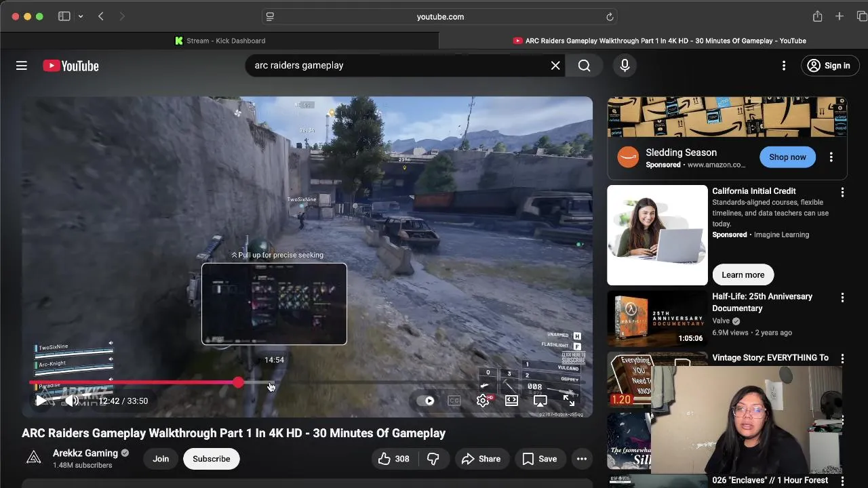
Task: Clear the search box with the X
Action: click(555, 66)
